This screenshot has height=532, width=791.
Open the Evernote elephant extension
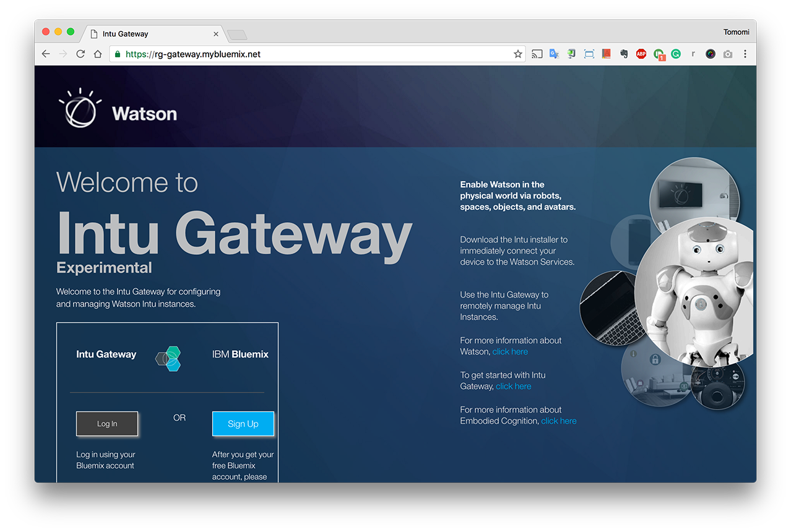[x=624, y=54]
